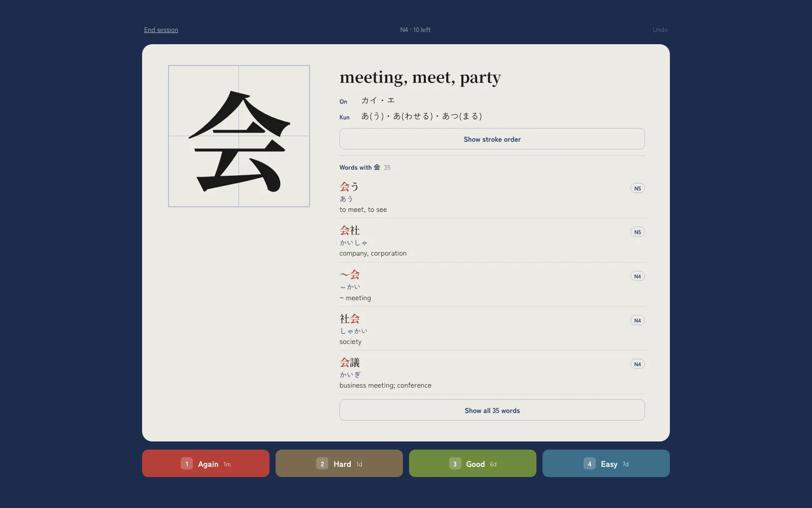Click the On reading カイ・エ
The image size is (812, 508).
tap(378, 101)
